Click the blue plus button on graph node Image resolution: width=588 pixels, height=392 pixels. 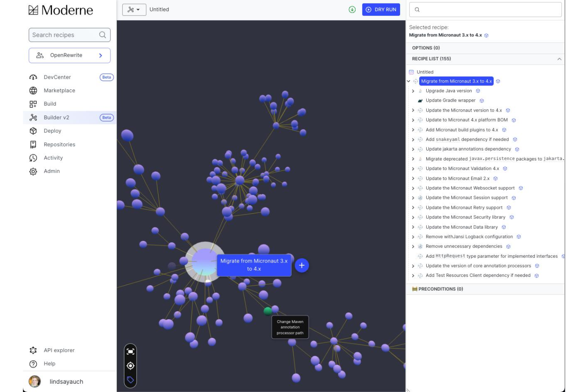point(302,265)
